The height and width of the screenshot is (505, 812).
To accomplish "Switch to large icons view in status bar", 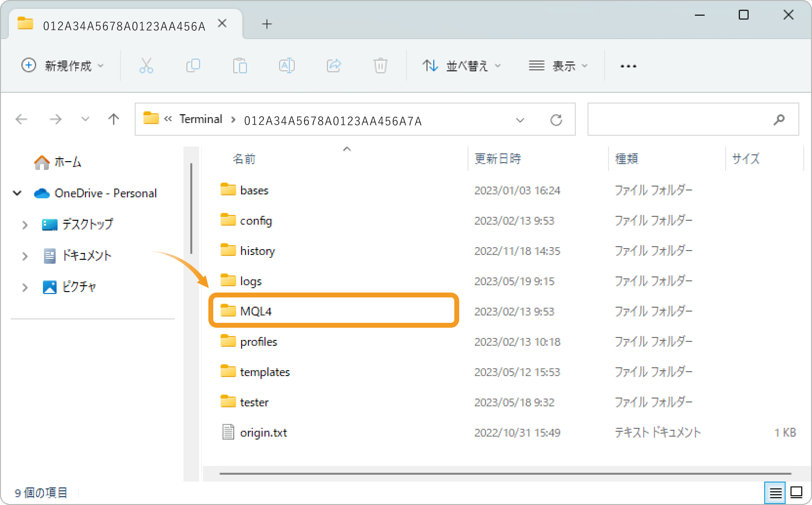I will (796, 492).
